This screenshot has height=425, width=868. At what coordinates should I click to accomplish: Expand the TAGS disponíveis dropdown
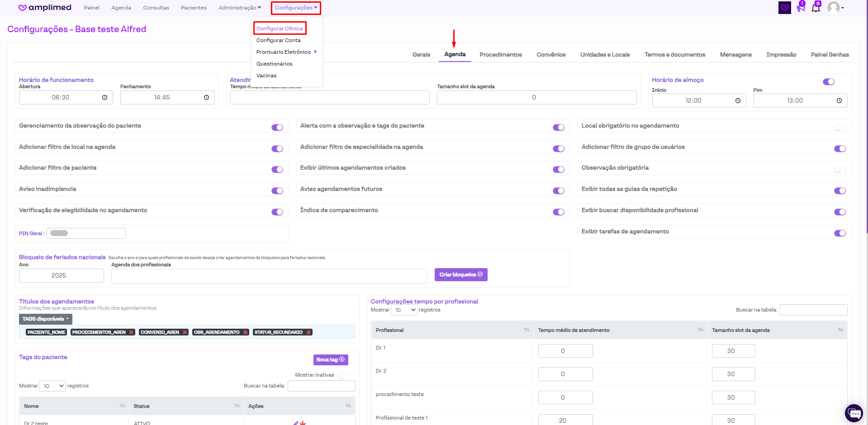(46, 319)
